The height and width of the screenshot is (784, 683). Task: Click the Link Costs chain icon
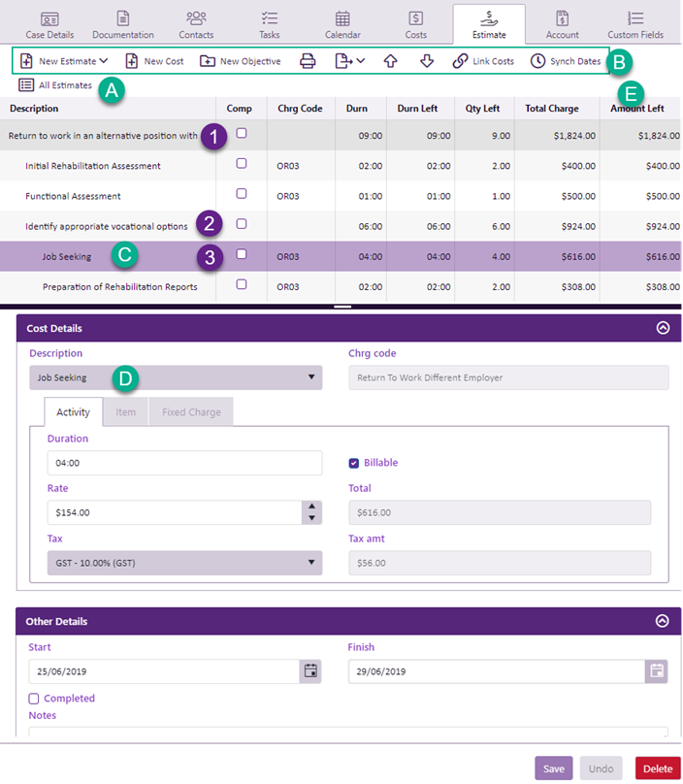point(461,61)
